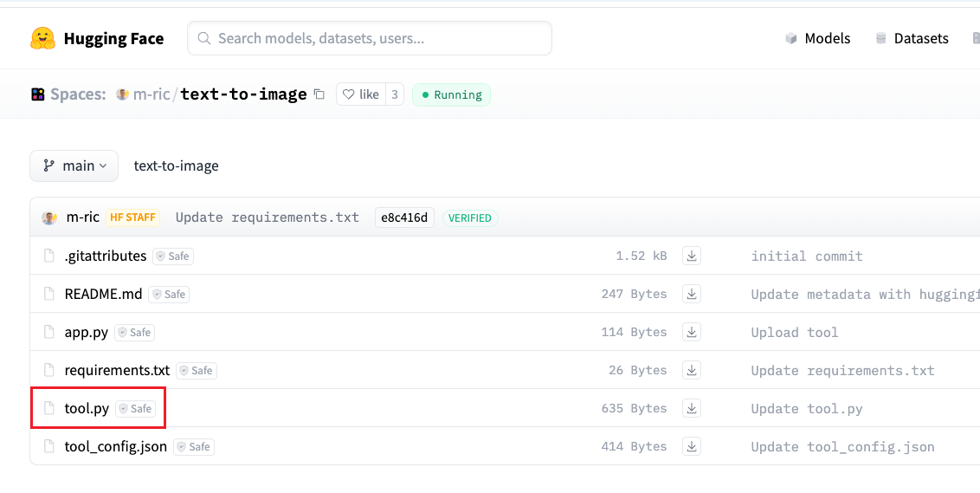980x493 pixels.
Task: Click the VERIFIED badge
Action: pos(470,217)
